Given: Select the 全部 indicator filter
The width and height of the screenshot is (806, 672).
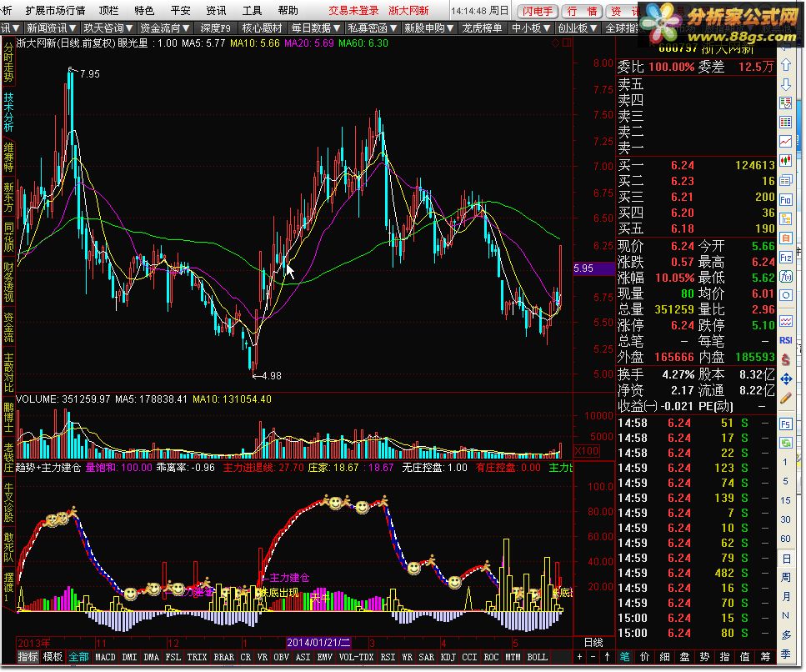Looking at the screenshot, I should (x=78, y=656).
